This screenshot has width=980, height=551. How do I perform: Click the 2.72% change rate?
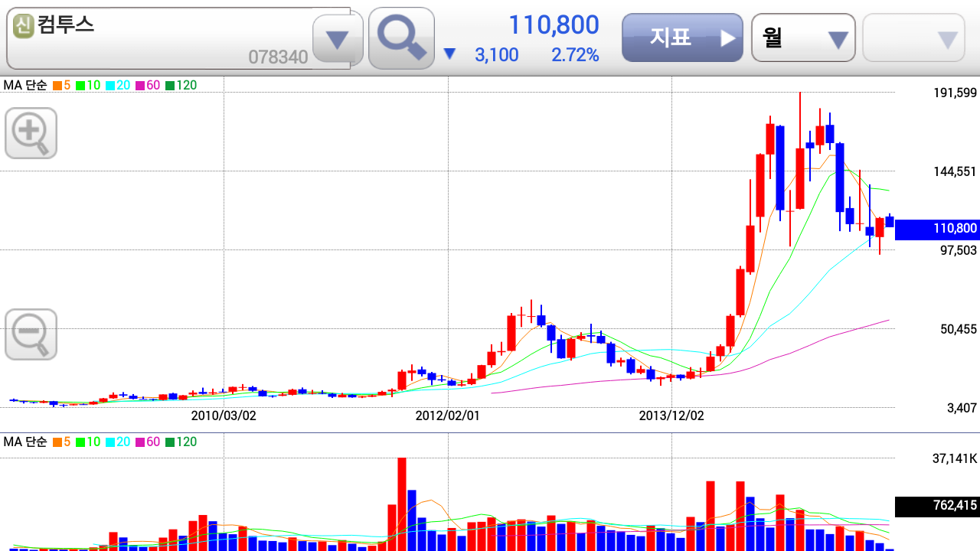click(575, 55)
